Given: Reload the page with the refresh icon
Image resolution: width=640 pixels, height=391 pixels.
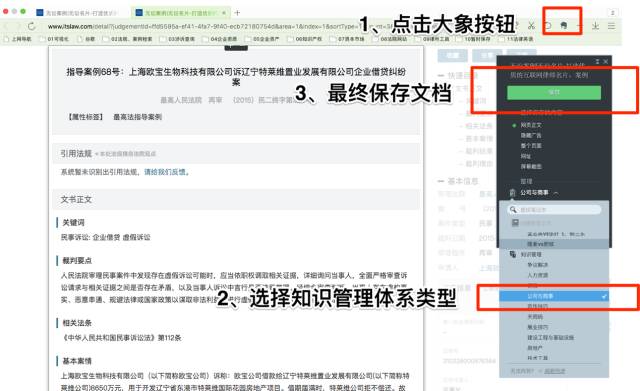Looking at the screenshot, I should [31, 26].
